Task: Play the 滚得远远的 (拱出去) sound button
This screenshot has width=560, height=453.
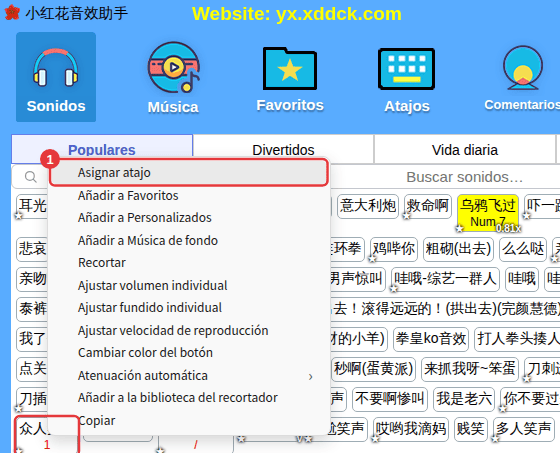Action: coord(445,309)
